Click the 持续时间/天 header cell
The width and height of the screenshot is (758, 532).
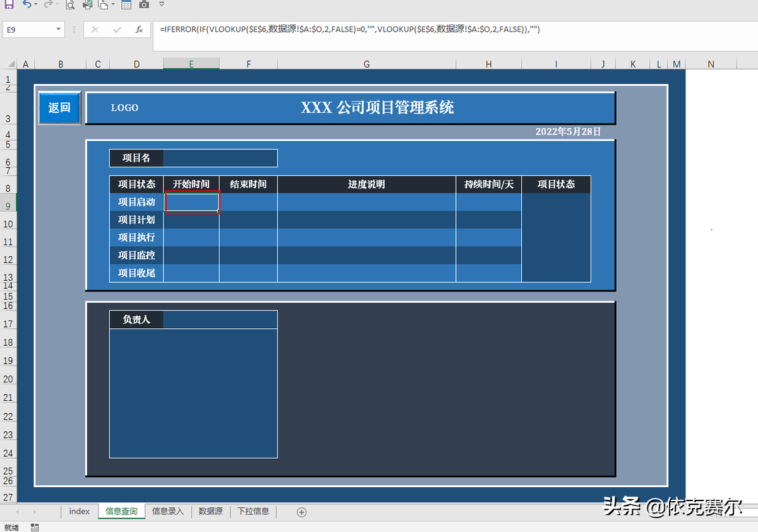(x=489, y=184)
